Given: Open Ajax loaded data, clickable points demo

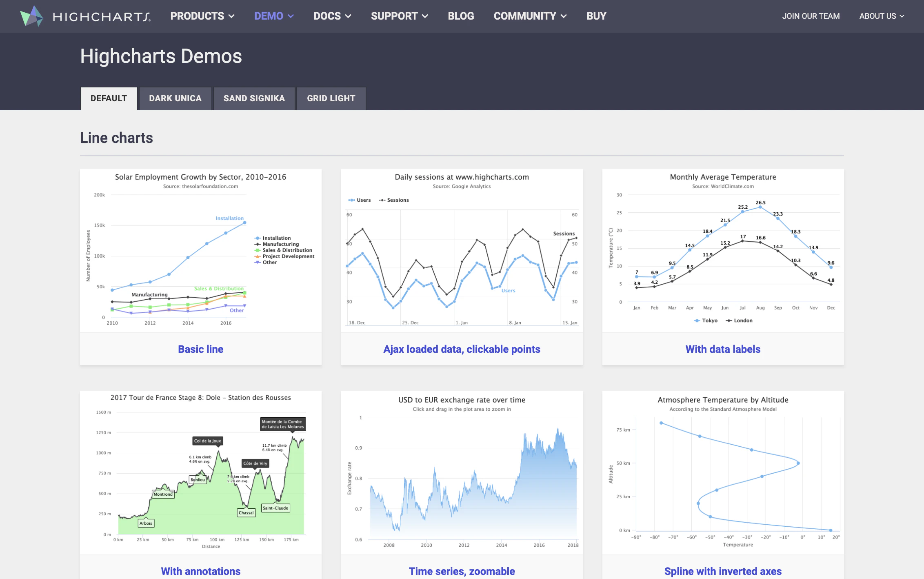Looking at the screenshot, I should (462, 349).
